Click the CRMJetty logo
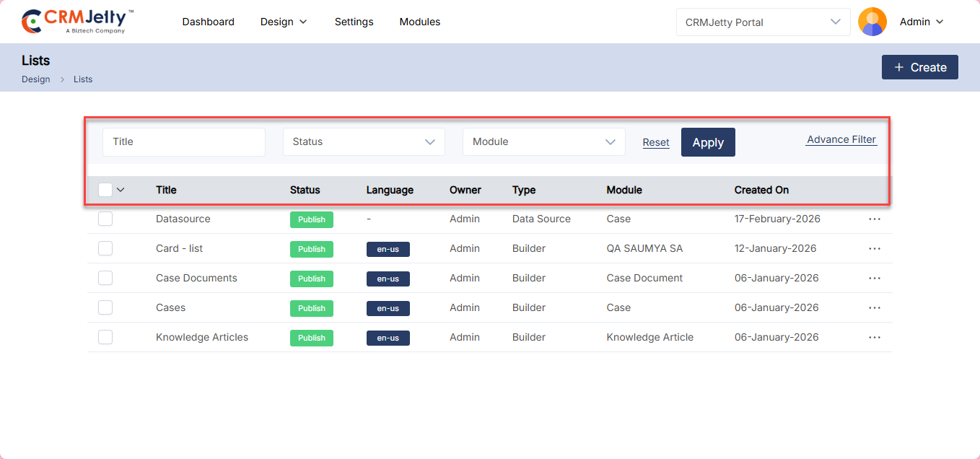 click(x=77, y=22)
